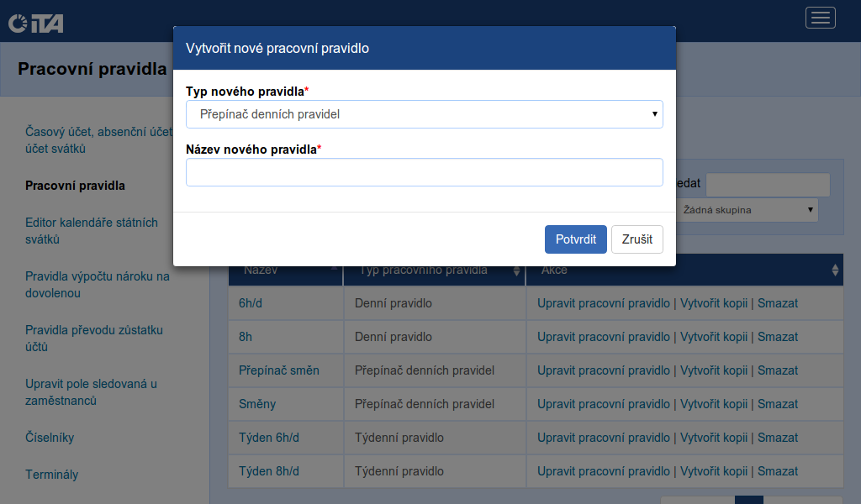Image resolution: width=861 pixels, height=504 pixels.
Task: Sort by Typ pracovního pravidla column
Action: coord(516,270)
